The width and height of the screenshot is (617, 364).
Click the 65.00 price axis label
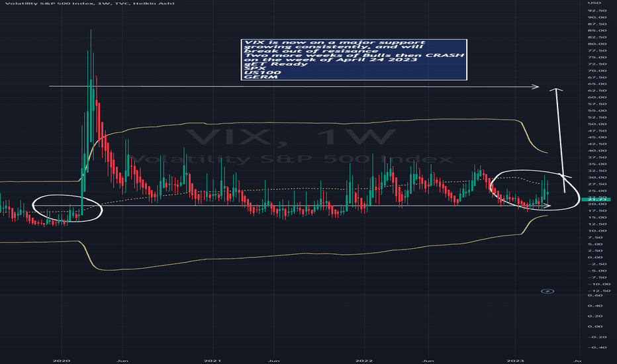pos(597,84)
